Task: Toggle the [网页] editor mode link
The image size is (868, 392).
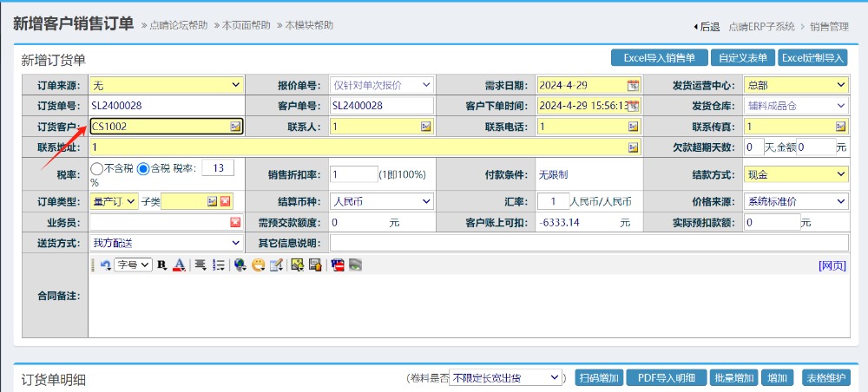Action: point(832,265)
